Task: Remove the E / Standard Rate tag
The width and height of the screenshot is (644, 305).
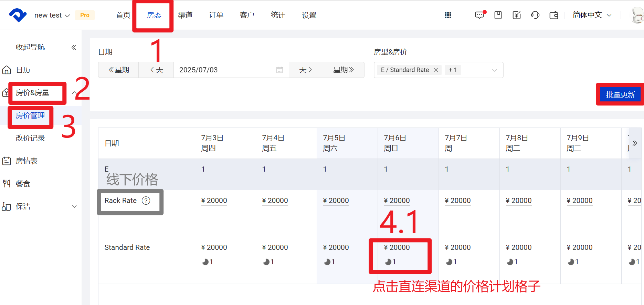Action: [x=436, y=70]
